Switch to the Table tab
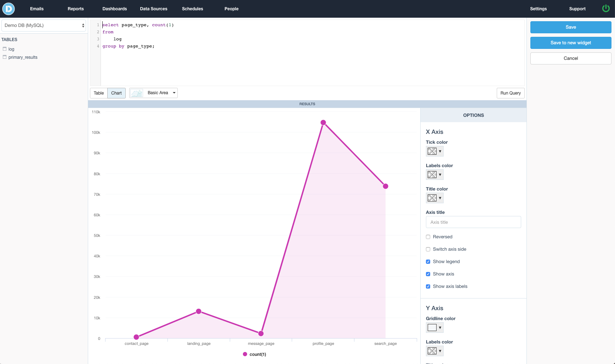The height and width of the screenshot is (364, 615). pyautogui.click(x=98, y=93)
